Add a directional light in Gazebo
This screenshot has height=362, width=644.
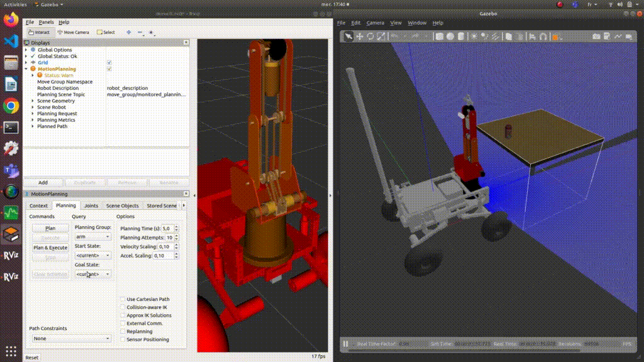(x=496, y=36)
